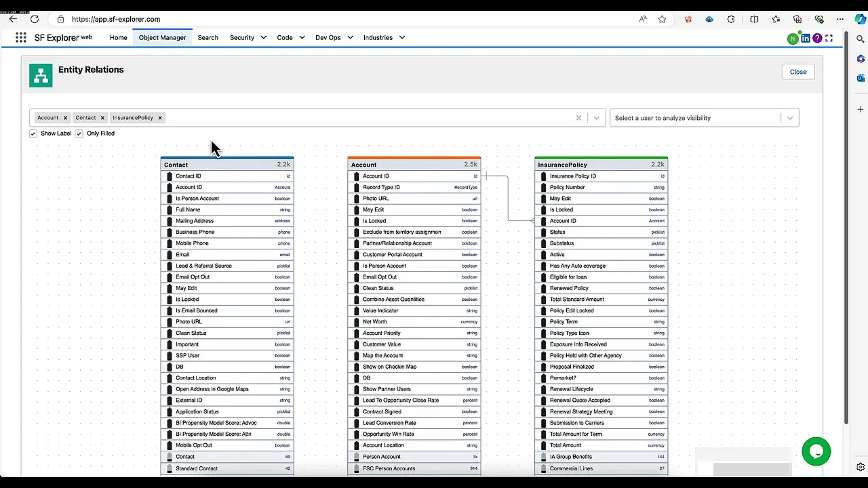Select Policy Number field in InsurancePolicy
The height and width of the screenshot is (488, 868).
tap(601, 187)
